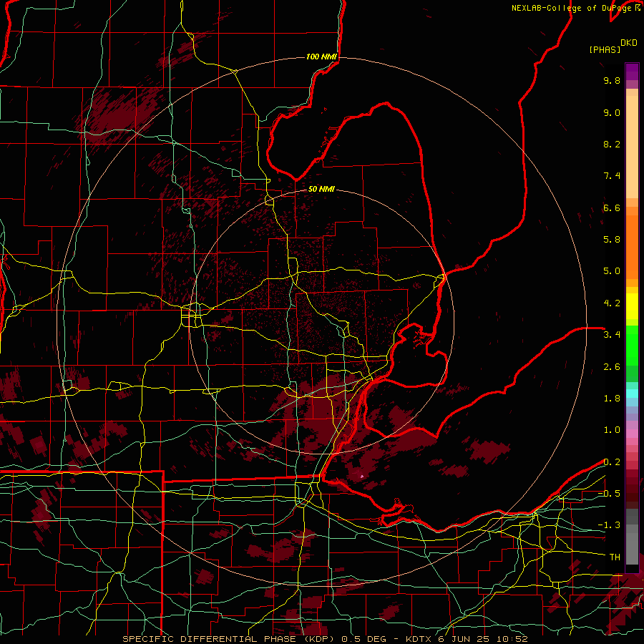Select the -1.3 scale value
This screenshot has width=644, height=644.
tap(609, 525)
